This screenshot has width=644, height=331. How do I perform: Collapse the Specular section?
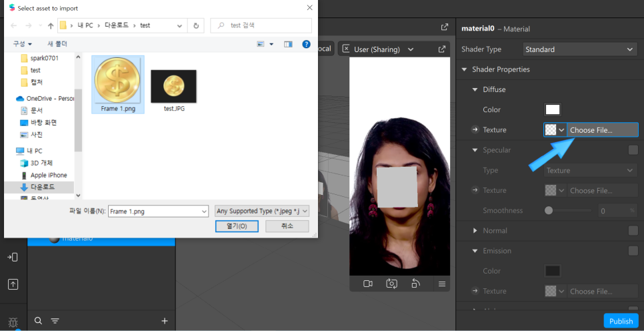pyautogui.click(x=475, y=150)
